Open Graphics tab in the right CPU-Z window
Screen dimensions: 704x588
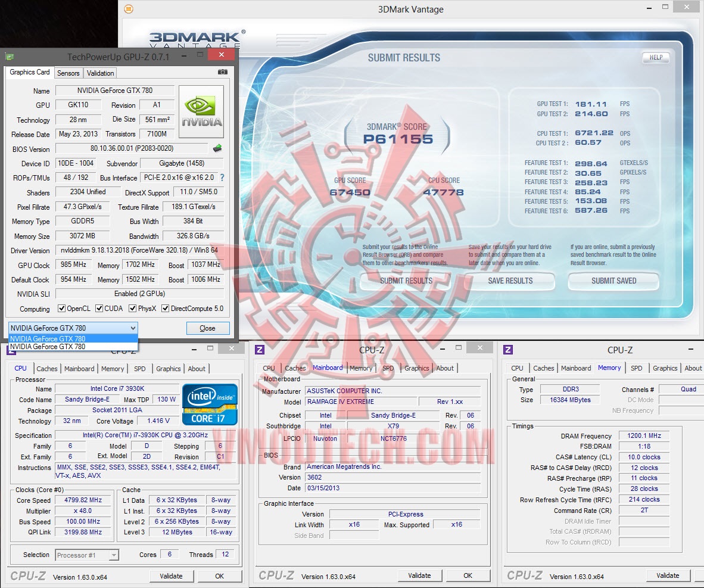(665, 368)
